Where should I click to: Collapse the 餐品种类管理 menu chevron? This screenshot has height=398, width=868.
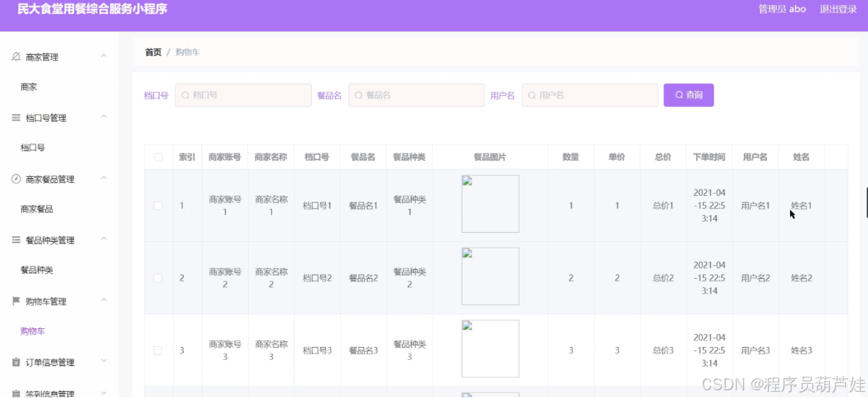click(104, 239)
